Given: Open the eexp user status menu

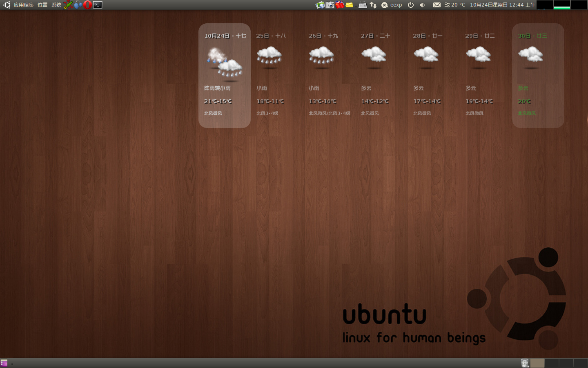Looking at the screenshot, I should [392, 5].
